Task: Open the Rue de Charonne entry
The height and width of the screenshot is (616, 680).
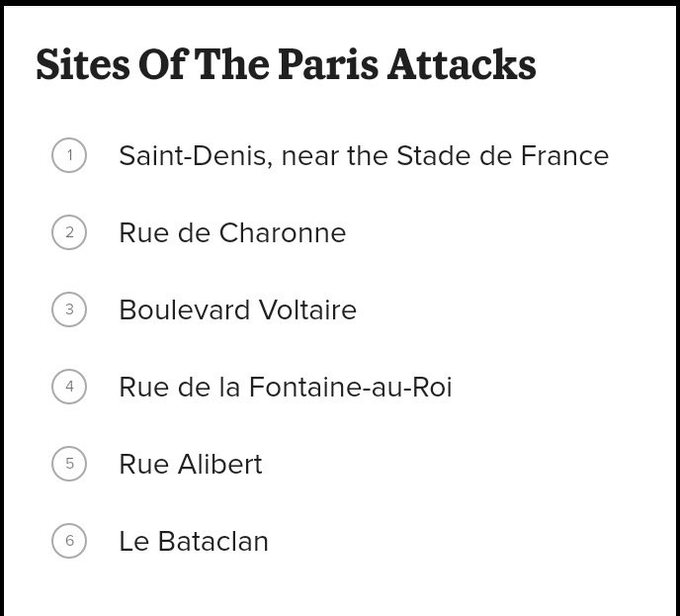Action: click(x=232, y=233)
